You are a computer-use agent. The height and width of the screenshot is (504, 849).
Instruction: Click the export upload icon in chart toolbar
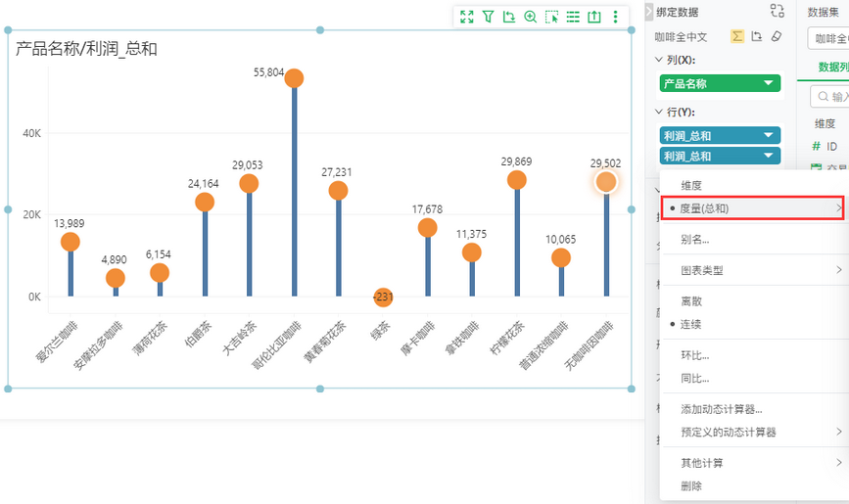594,17
